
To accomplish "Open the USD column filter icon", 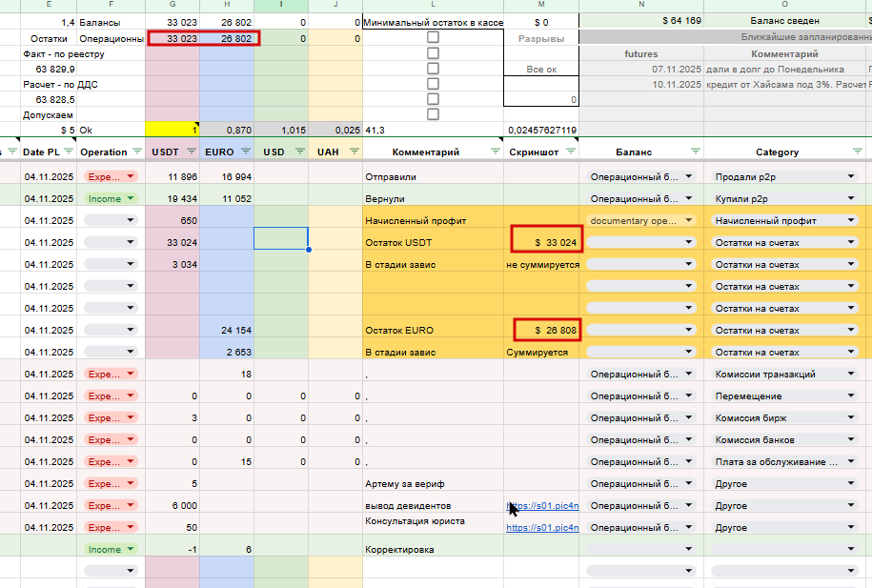I will click(300, 152).
